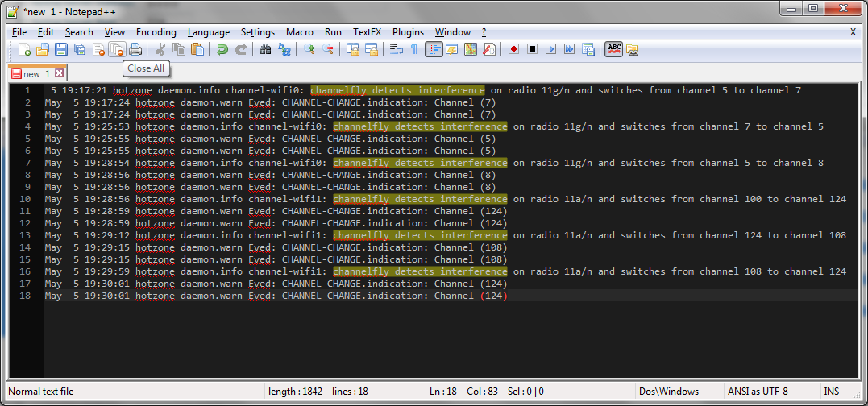This screenshot has height=406, width=868.
Task: Click 'length : 1842' in the status bar
Action: click(296, 391)
